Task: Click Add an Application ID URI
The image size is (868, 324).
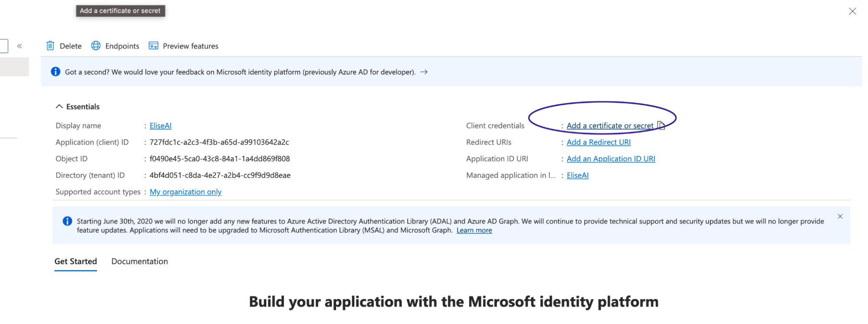Action: coord(611,159)
